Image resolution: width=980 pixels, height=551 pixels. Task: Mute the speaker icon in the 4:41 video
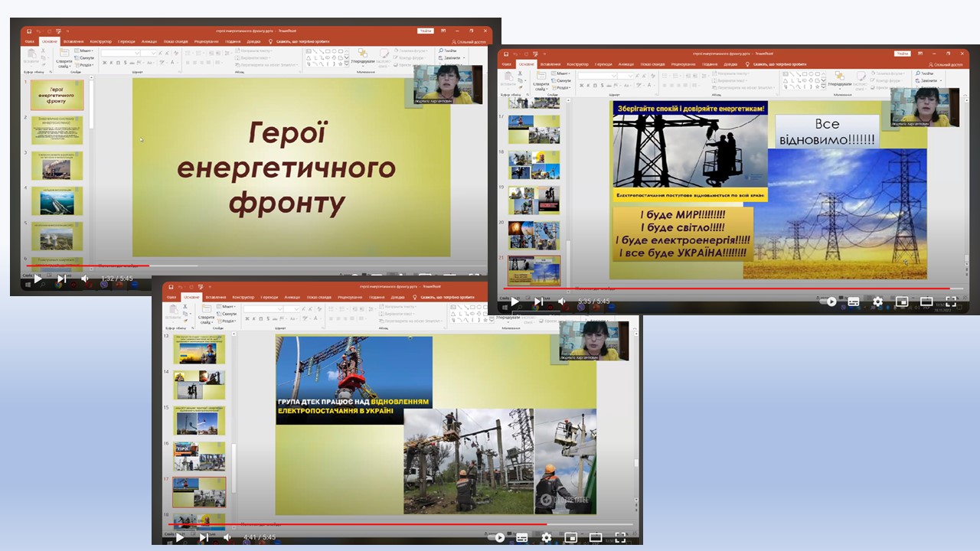coord(227,537)
